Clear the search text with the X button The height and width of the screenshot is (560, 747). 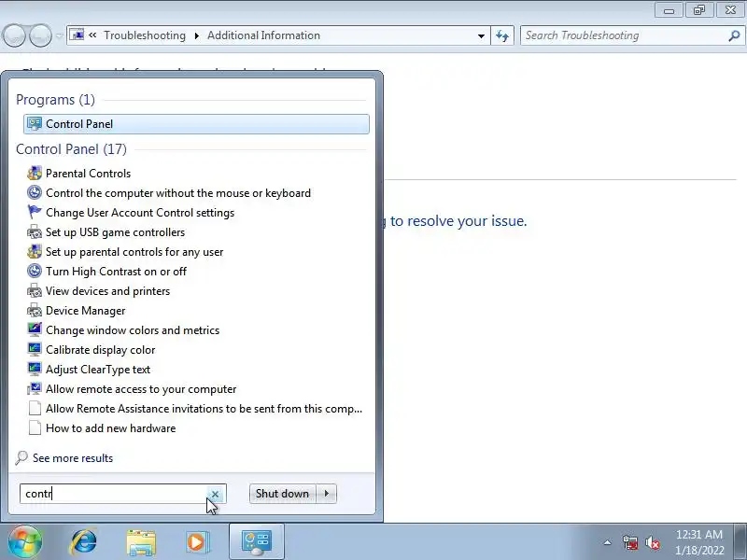tap(216, 494)
